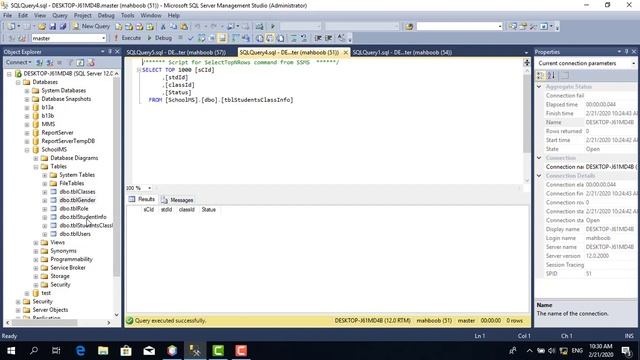Select the ReportServer database in tree

[x=58, y=133]
